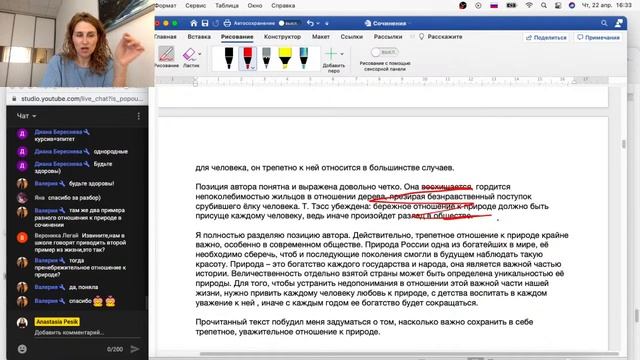Click paragraph starting "Я полностью разделяю"
The width and height of the screenshot is (640, 360).
[x=382, y=269]
